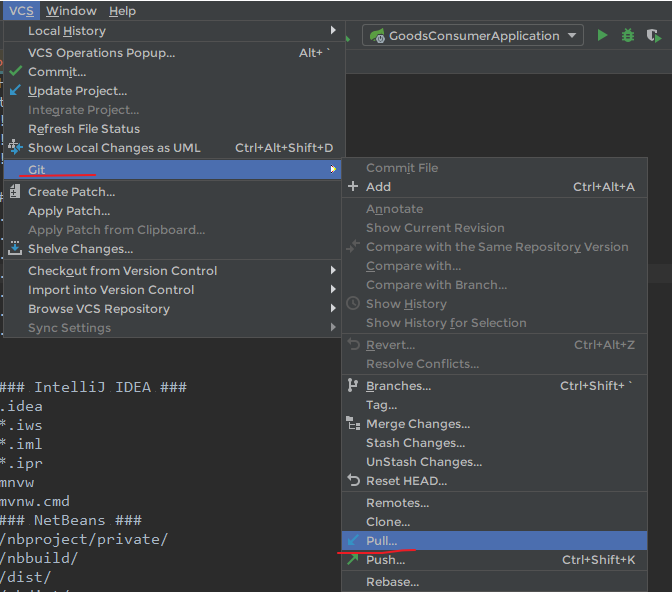Click the Shelve Changes download icon
Viewport: 672px width, 592px height.
15,248
